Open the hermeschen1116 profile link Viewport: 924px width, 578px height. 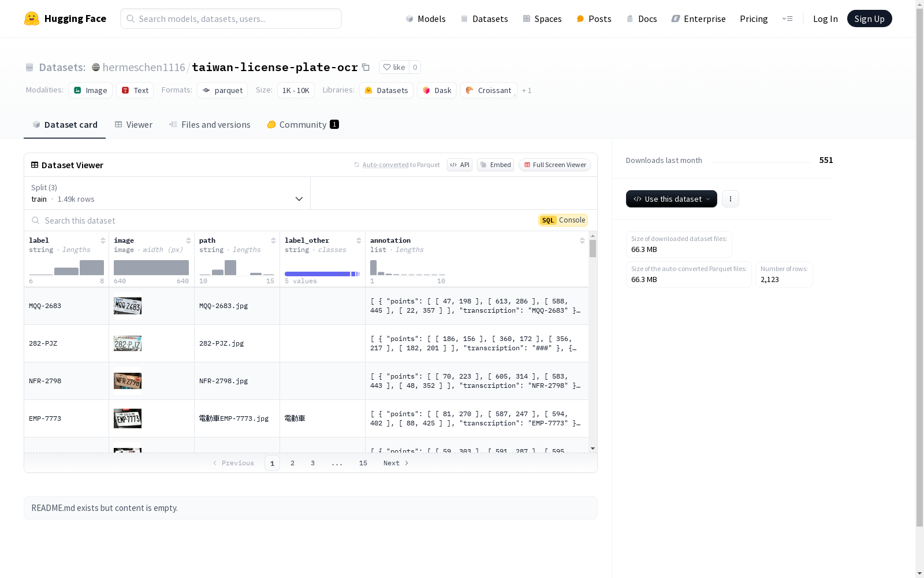(x=144, y=67)
